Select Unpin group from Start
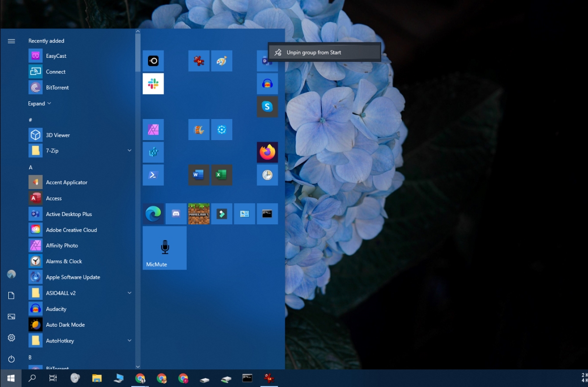 click(324, 52)
